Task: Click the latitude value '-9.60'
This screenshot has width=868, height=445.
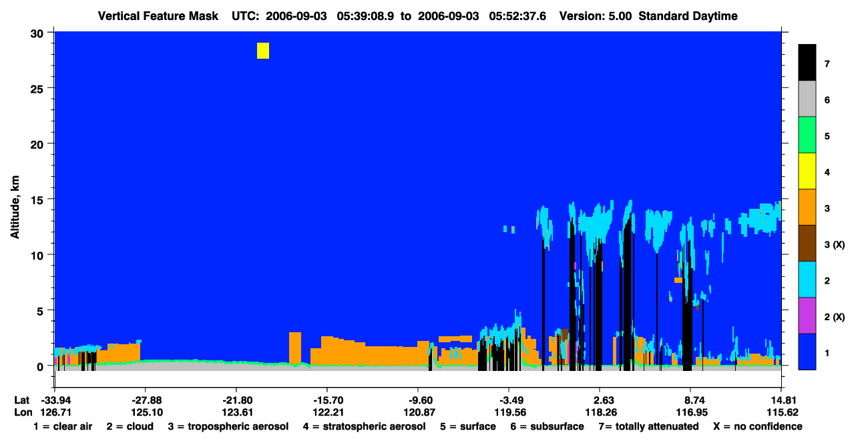Action: point(418,400)
